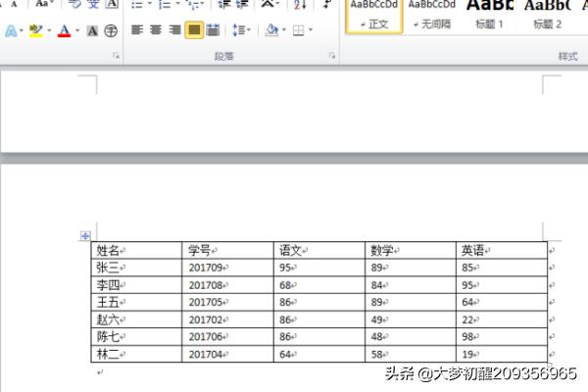Click the borders grid icon
The image size is (588, 392).
point(298,30)
